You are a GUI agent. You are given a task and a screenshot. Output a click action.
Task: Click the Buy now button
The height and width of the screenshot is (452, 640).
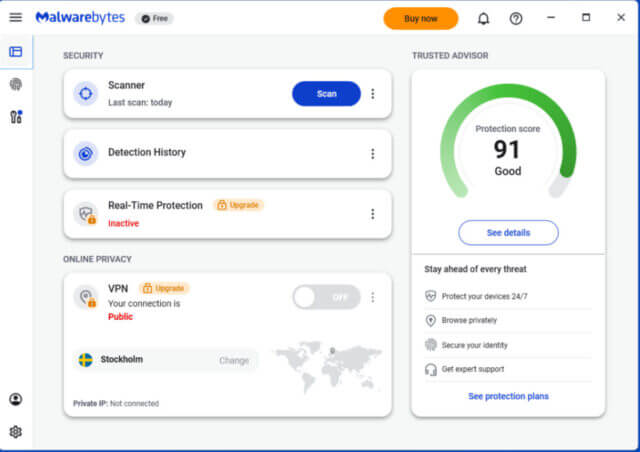(421, 18)
